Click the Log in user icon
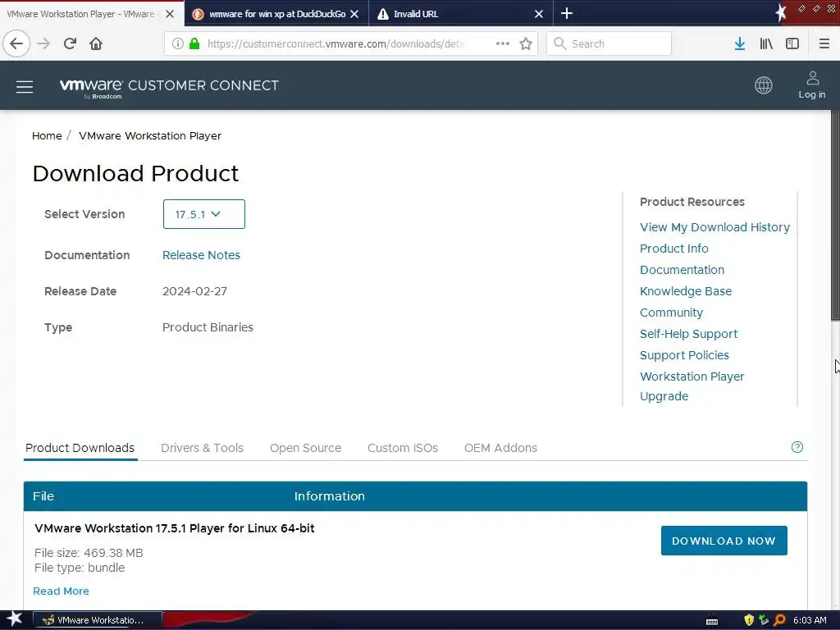This screenshot has width=840, height=630. coord(812,85)
